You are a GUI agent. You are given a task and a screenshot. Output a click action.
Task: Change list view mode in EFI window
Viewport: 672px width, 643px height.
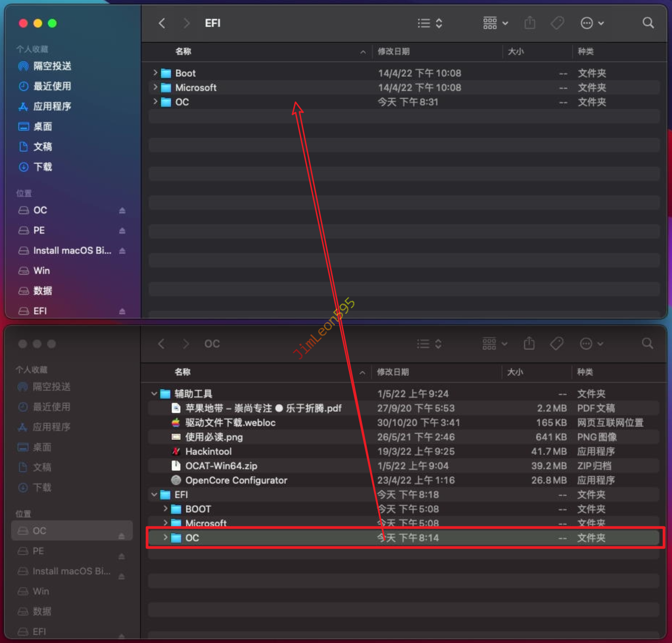(x=430, y=23)
